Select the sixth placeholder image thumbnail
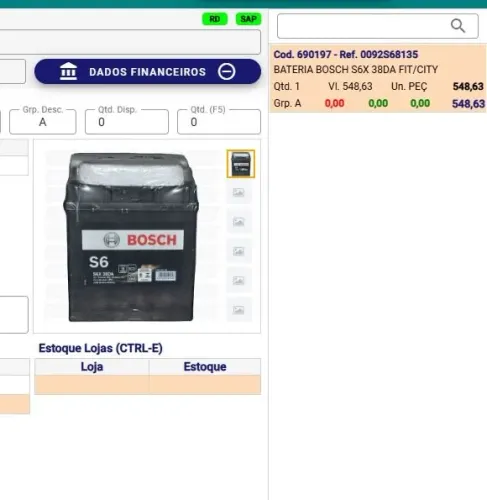This screenshot has height=500, width=487. [x=239, y=310]
